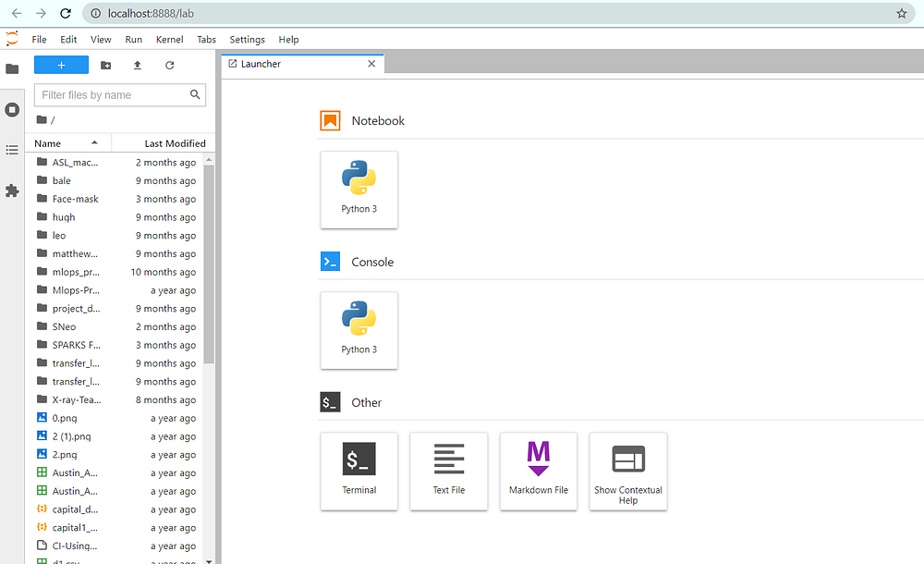Select the CI-Using... file
Image resolution: width=924 pixels, height=564 pixels.
point(116,546)
